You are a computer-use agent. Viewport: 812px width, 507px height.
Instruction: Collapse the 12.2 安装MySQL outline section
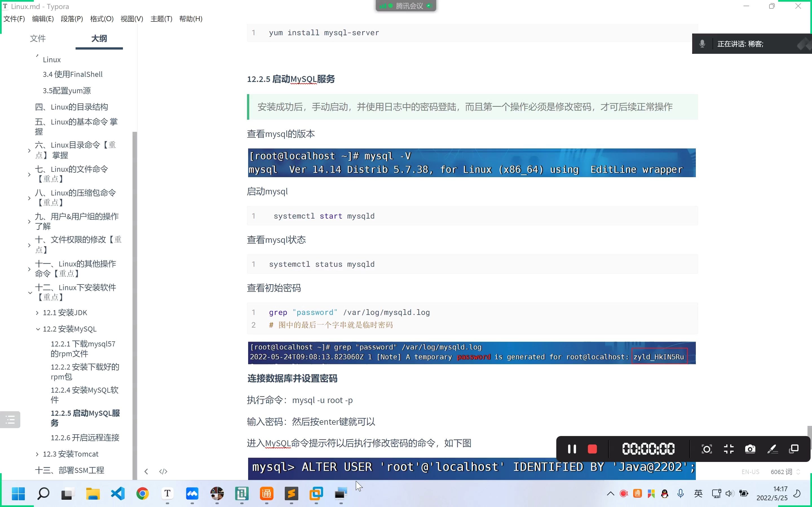tap(37, 329)
